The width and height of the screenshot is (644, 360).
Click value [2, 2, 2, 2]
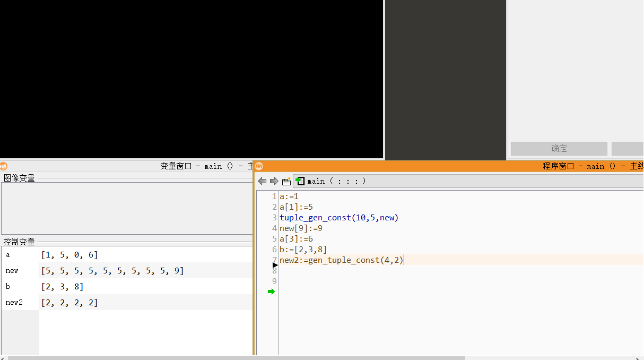[69, 303]
